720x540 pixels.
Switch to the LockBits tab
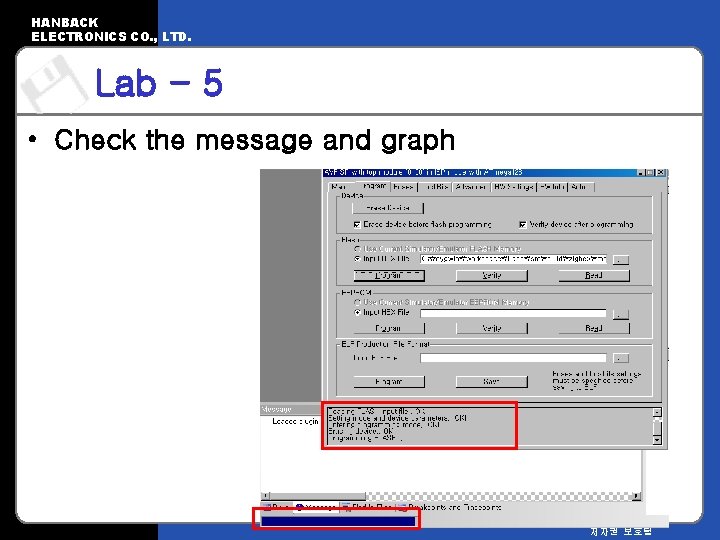[x=435, y=187]
